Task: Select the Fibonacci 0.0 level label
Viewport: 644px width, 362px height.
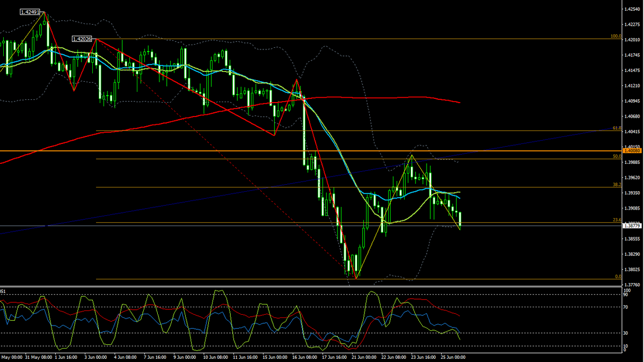Action: (x=618, y=276)
